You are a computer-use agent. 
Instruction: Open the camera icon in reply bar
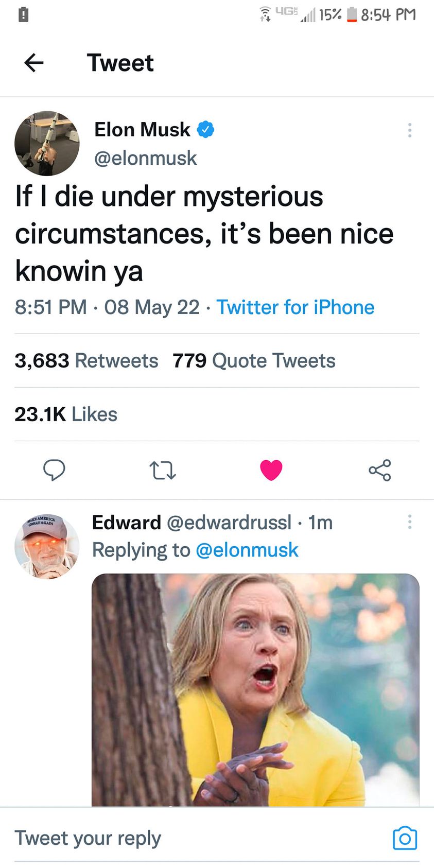point(405,838)
